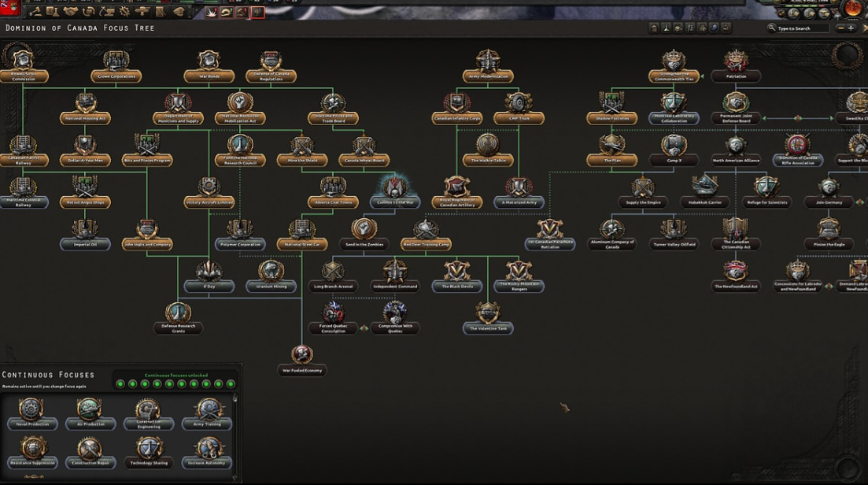This screenshot has height=485, width=868.
Task: Activate Army Training continuous focus
Action: coord(207,415)
